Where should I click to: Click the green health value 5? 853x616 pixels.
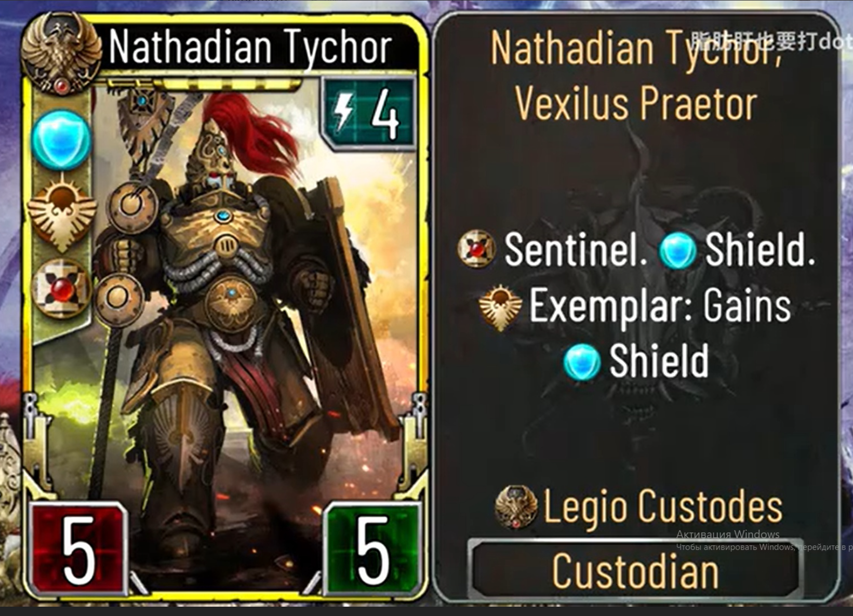coord(372,550)
